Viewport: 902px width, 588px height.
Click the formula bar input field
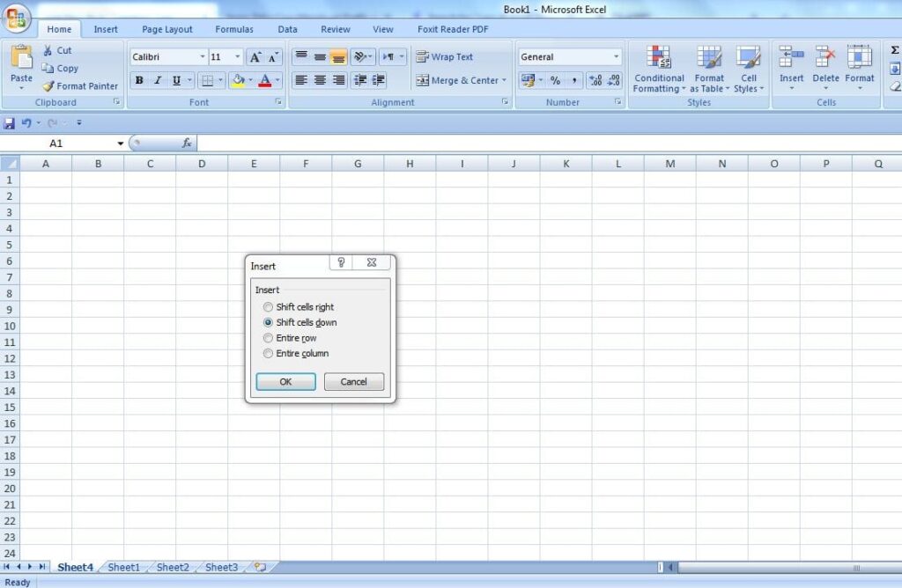coord(550,143)
